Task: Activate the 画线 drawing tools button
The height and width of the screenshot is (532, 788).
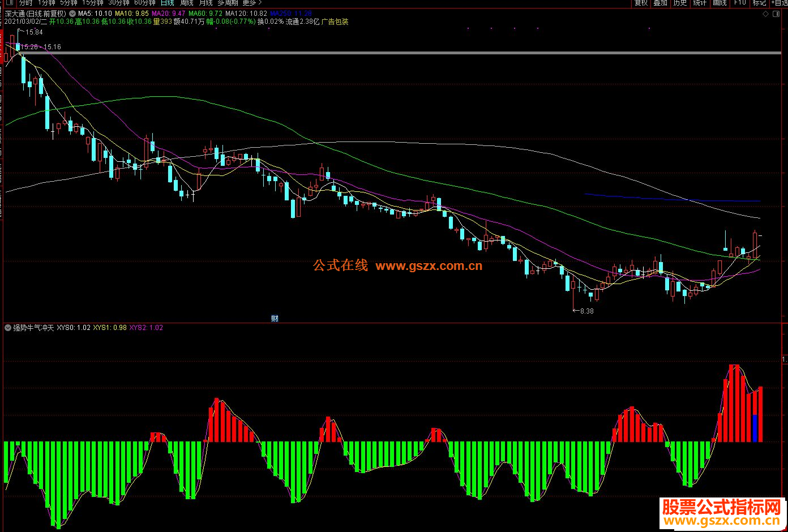Action: pos(720,3)
